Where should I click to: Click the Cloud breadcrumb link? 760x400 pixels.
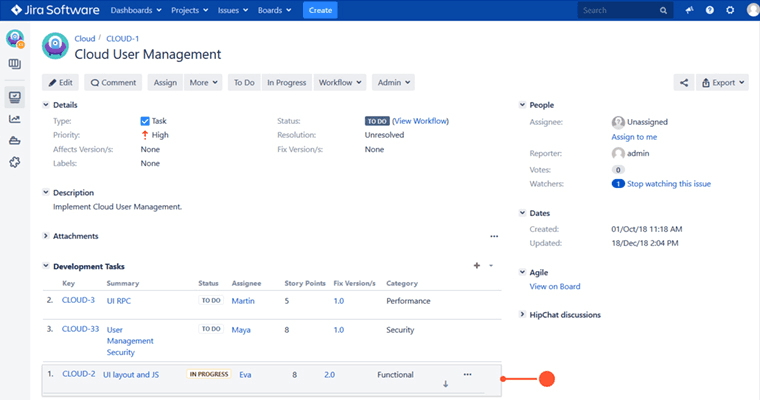[x=85, y=38]
